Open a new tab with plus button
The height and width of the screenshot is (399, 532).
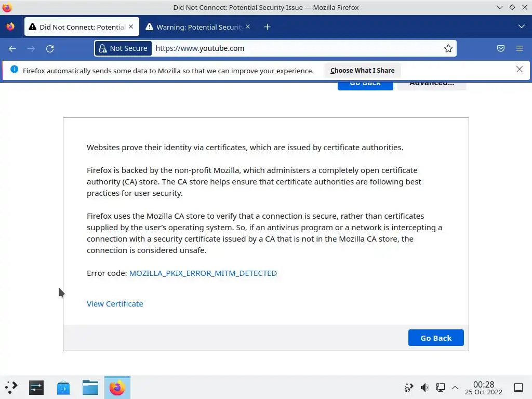(x=268, y=27)
